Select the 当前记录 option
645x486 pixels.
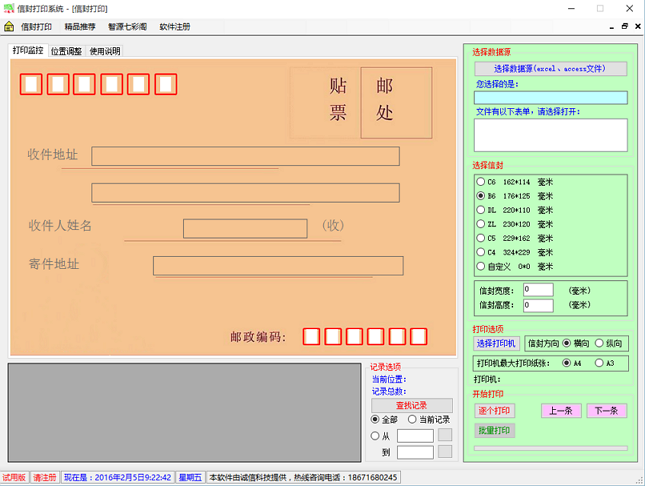coord(429,419)
